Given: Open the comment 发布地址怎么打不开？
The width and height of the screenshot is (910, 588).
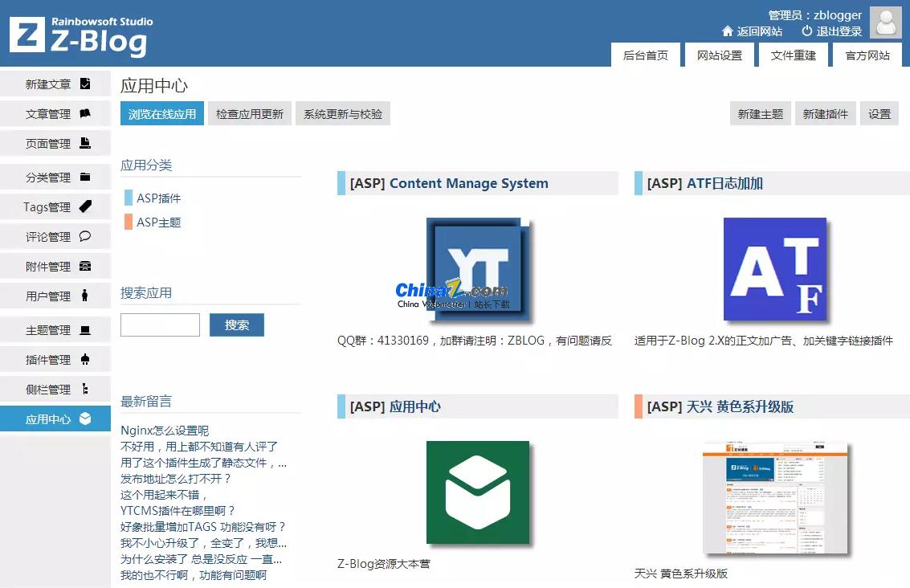Looking at the screenshot, I should pyautogui.click(x=176, y=478).
